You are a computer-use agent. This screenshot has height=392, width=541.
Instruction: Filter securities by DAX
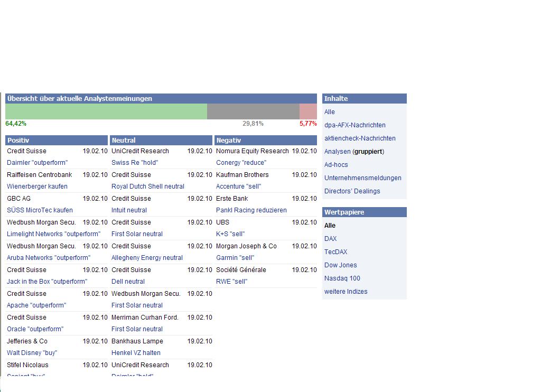pyautogui.click(x=331, y=239)
